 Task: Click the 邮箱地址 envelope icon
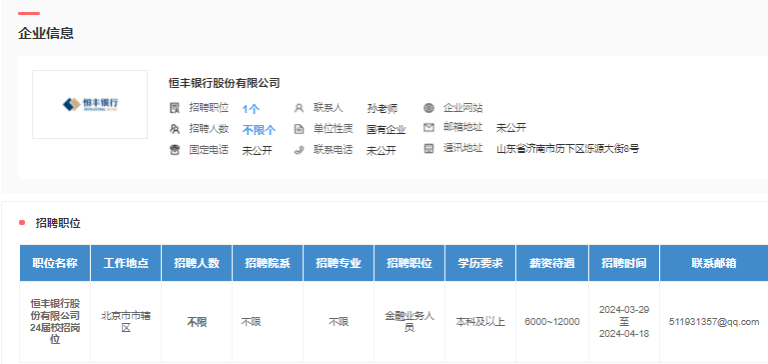point(429,128)
